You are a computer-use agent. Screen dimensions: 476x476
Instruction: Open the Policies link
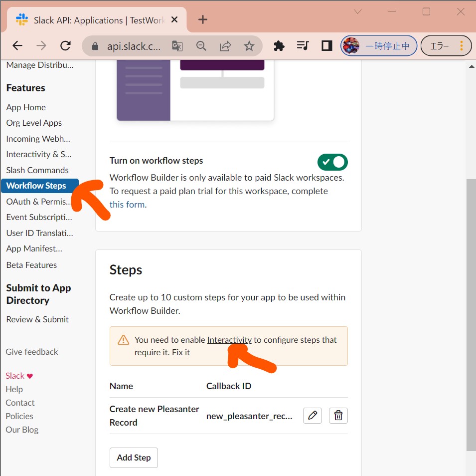[19, 416]
